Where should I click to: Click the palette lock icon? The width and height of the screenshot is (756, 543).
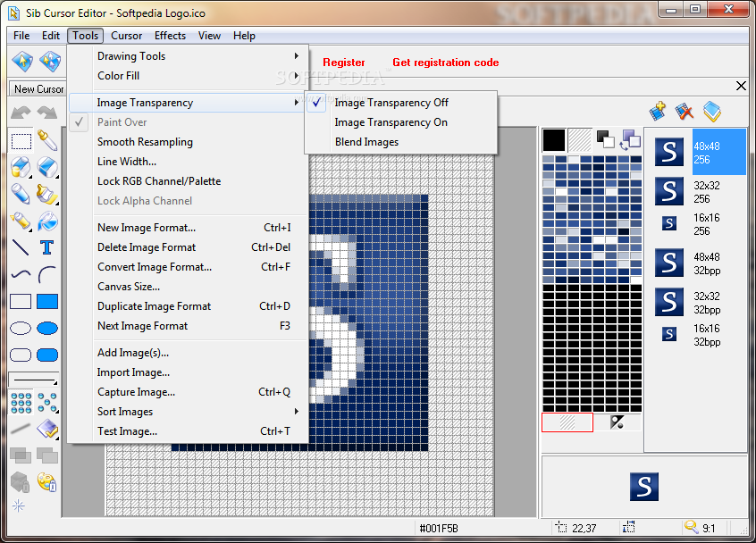[46, 482]
